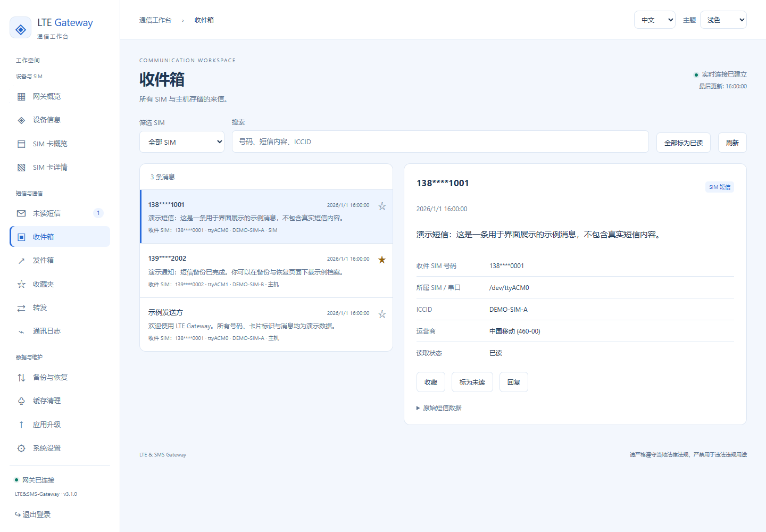
Task: Click the 标为未读 button
Action: pyautogui.click(x=472, y=382)
